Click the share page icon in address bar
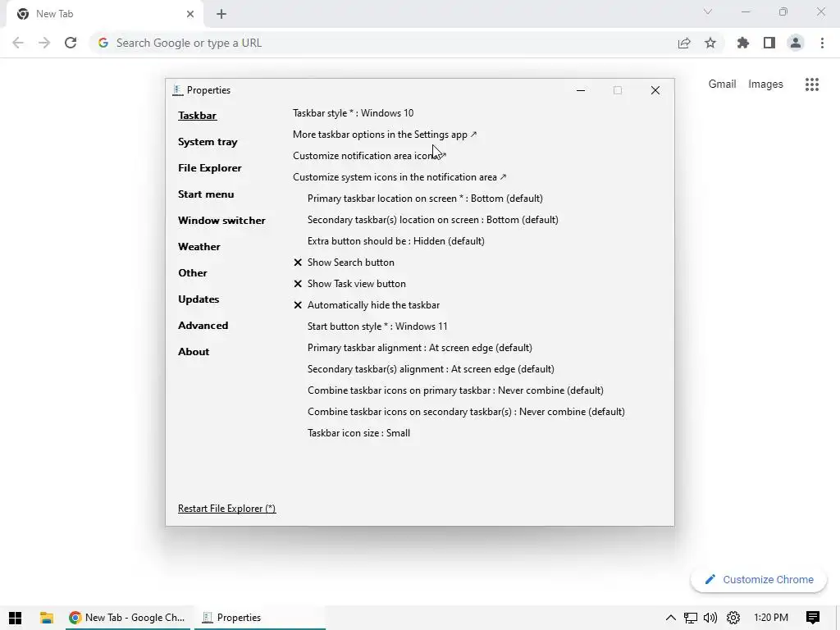Screen dimensions: 840x630 684,43
